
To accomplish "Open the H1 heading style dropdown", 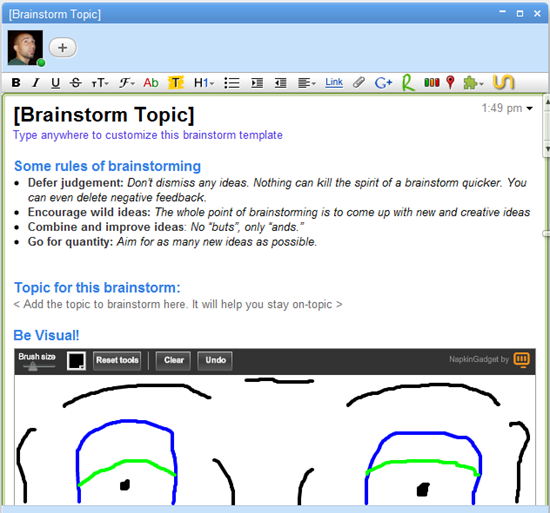I will coord(204,83).
